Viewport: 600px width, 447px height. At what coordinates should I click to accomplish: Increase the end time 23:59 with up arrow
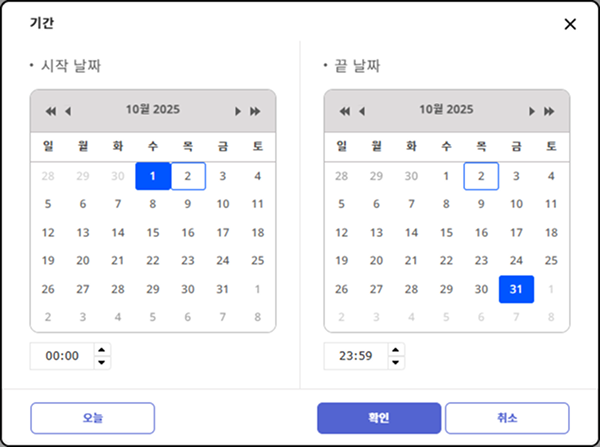396,350
